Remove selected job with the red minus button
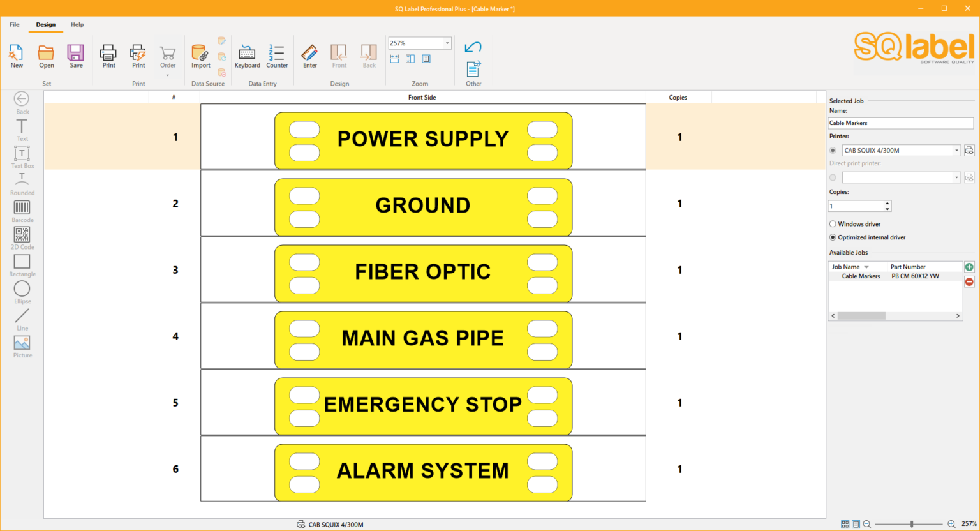The image size is (980, 531). pos(969,281)
